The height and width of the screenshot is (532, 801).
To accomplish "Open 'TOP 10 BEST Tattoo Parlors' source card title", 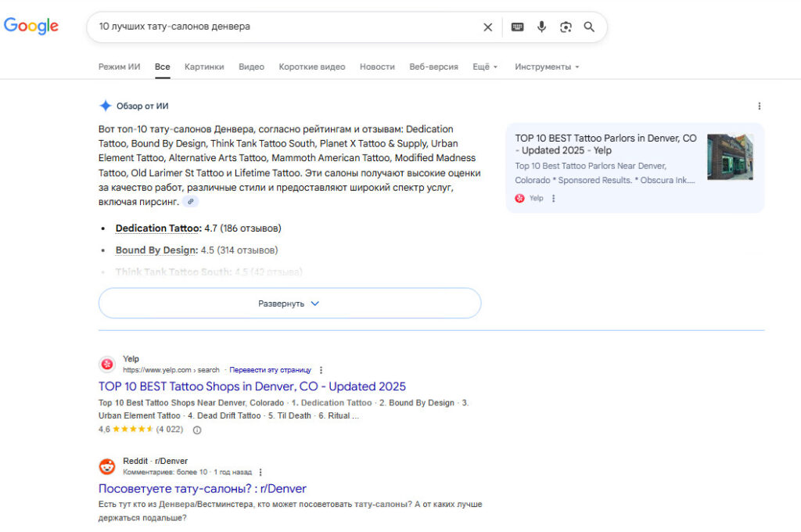I will tap(606, 144).
